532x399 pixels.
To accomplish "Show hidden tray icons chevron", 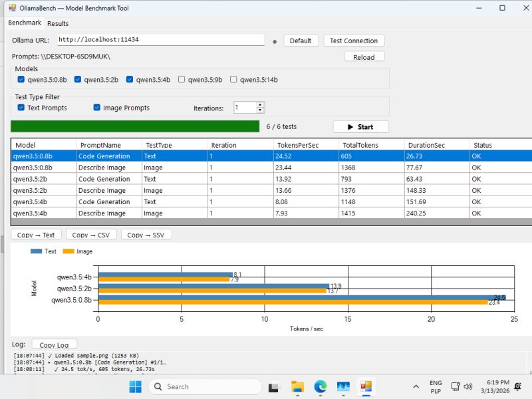I will [416, 386].
